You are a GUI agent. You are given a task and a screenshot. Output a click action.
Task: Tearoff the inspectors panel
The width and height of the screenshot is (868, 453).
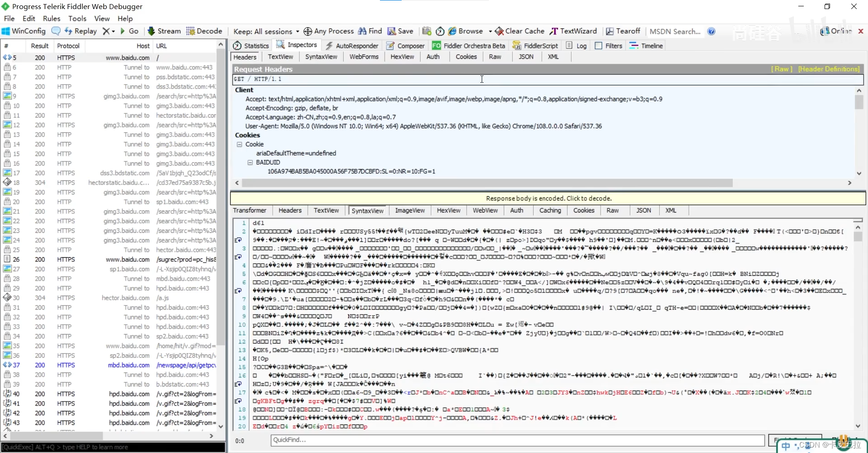[623, 31]
